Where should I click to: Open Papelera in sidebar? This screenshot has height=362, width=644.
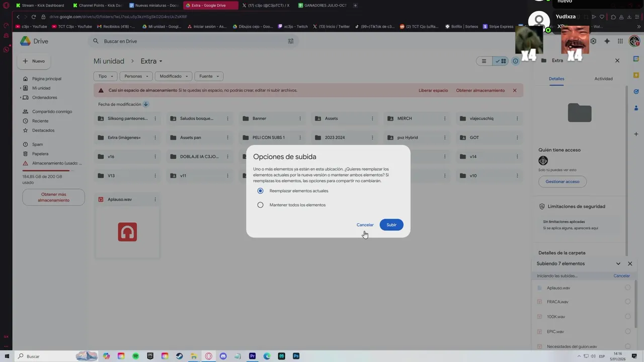coord(40,154)
